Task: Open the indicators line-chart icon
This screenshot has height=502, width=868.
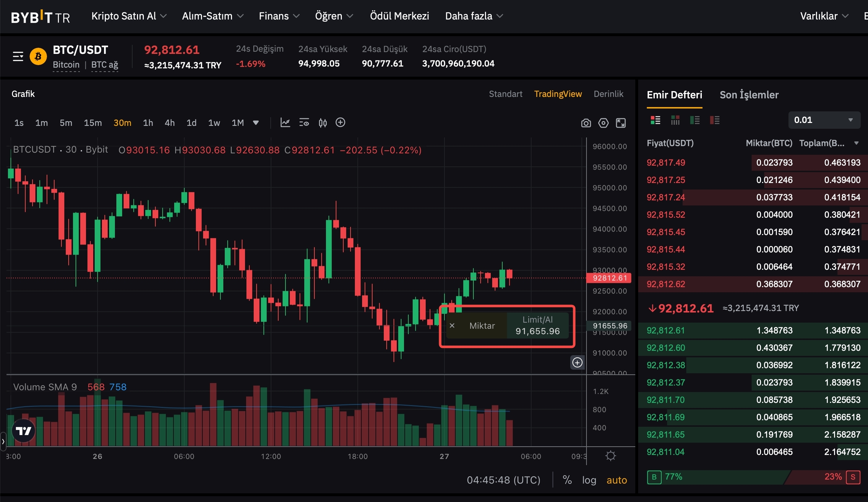Action: click(x=285, y=123)
